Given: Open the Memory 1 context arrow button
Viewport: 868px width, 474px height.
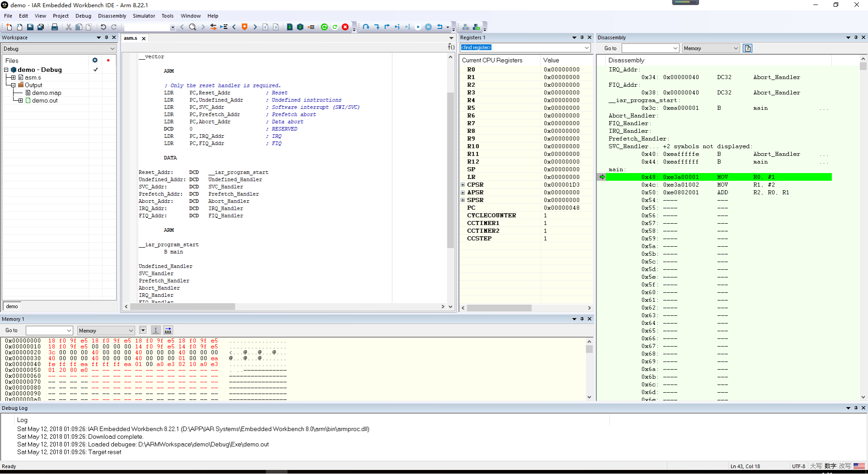Looking at the screenshot, I should pos(143,330).
